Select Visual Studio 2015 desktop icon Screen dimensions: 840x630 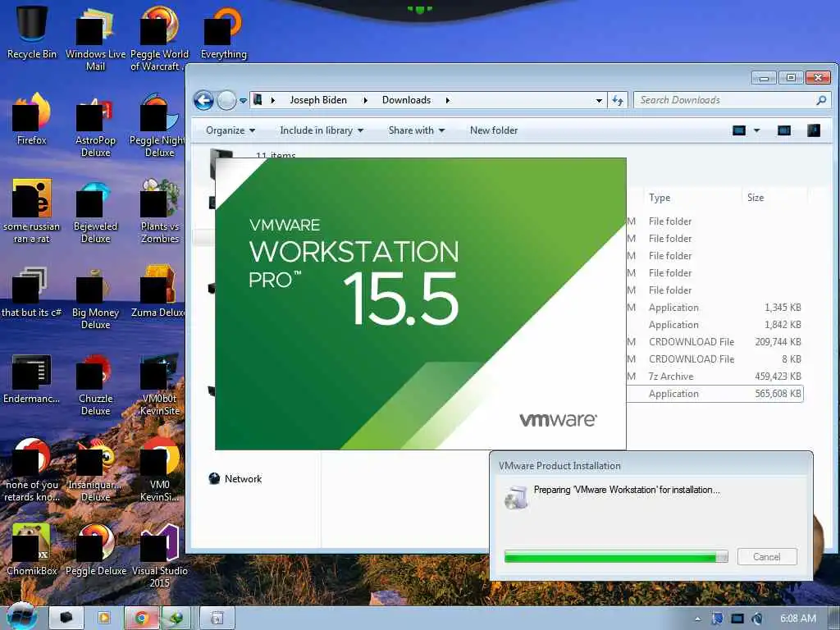click(x=159, y=557)
